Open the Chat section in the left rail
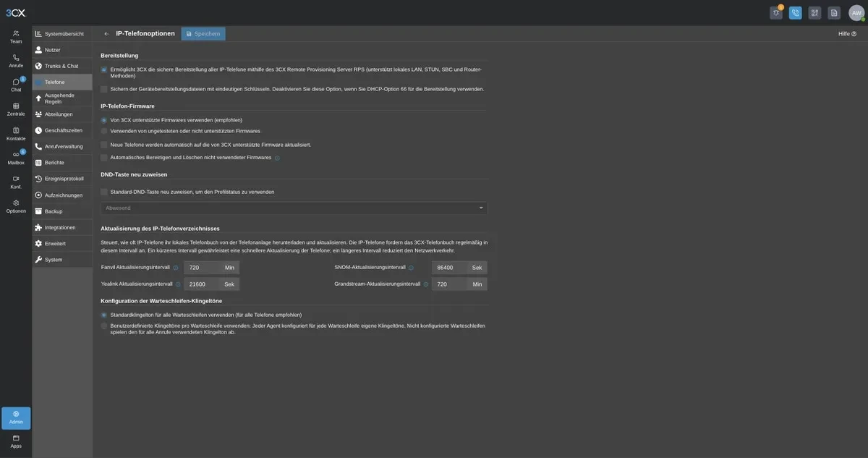Image resolution: width=868 pixels, height=458 pixels. click(16, 85)
